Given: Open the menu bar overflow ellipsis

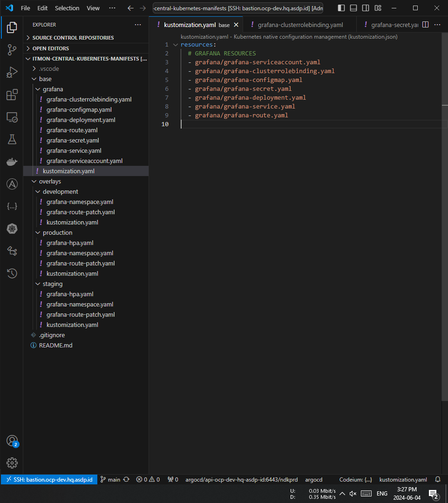Looking at the screenshot, I should pos(112,8).
